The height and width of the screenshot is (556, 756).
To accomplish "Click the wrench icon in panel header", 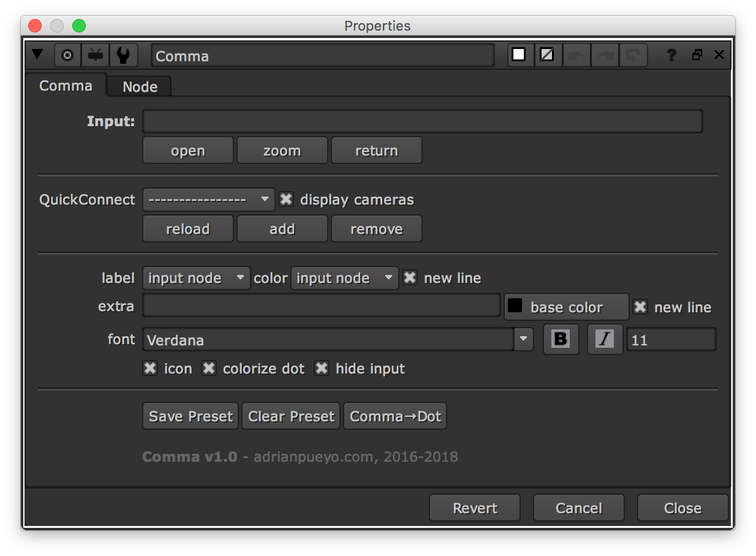I will (123, 55).
